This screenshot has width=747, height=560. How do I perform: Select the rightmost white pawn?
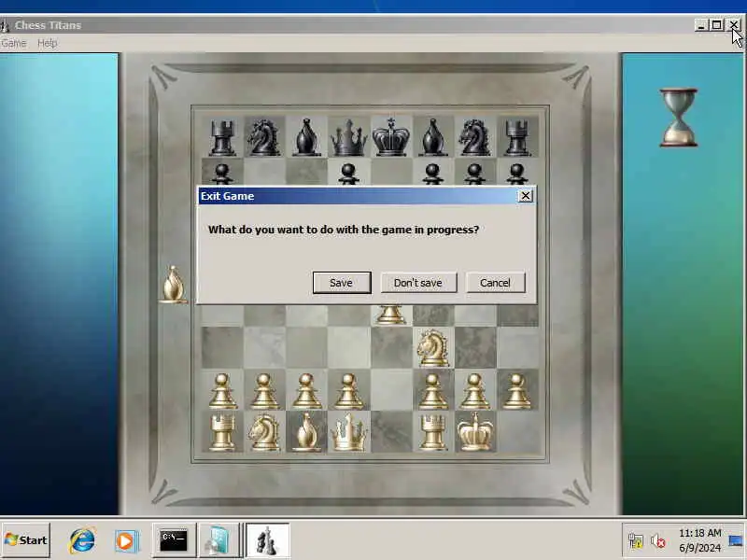point(517,391)
